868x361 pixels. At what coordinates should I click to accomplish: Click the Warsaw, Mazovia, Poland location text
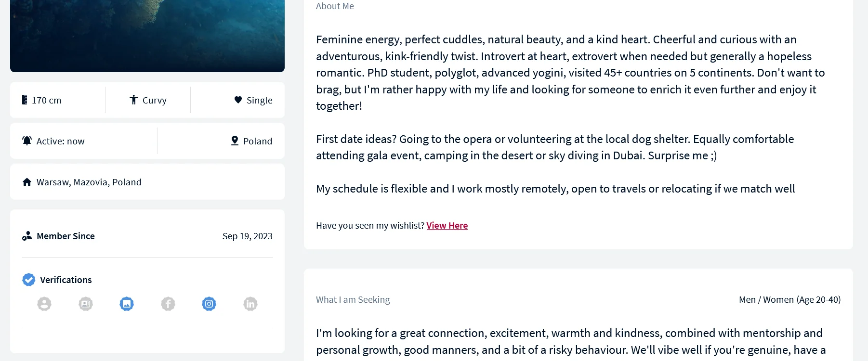pos(89,182)
